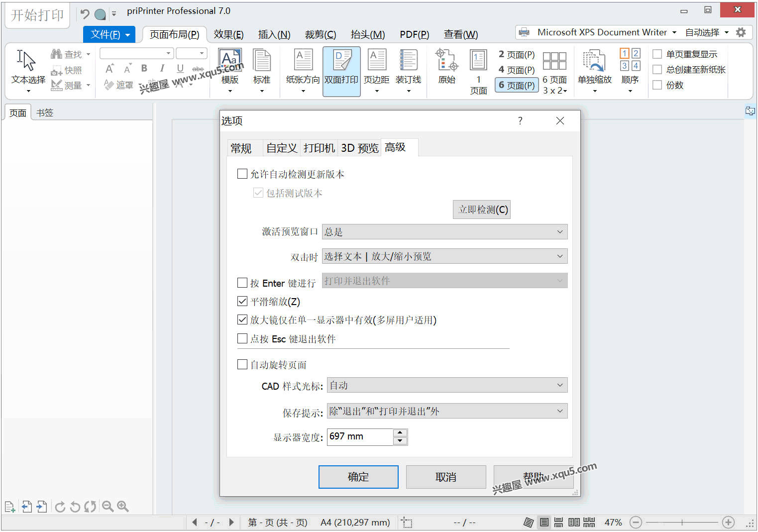Open printer settings gear icon
Viewport: 758px width, 532px height.
tap(741, 32)
